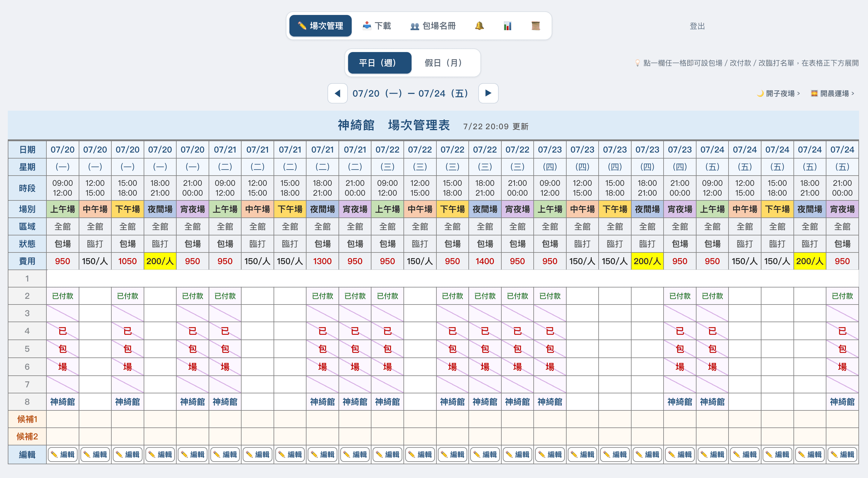This screenshot has width=868, height=478.
Task: Edit 07/20 21:00 宵夜場 column
Action: coord(193,454)
